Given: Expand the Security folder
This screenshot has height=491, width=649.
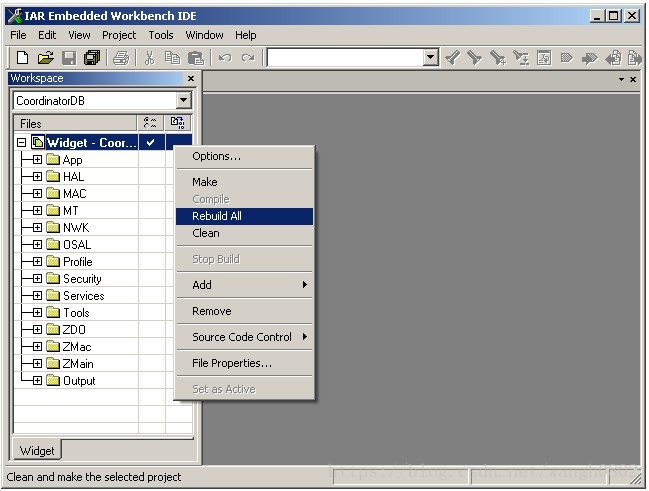Looking at the screenshot, I should coord(37,279).
